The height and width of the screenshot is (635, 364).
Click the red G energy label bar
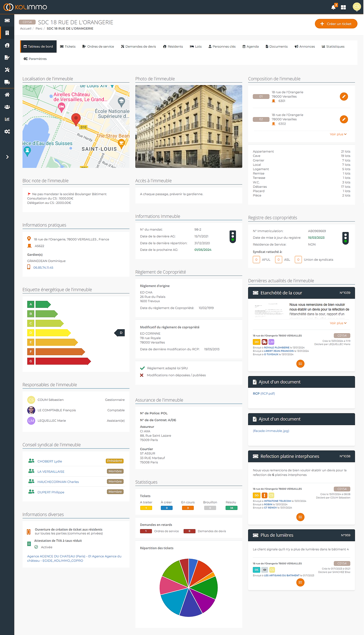coord(63,362)
